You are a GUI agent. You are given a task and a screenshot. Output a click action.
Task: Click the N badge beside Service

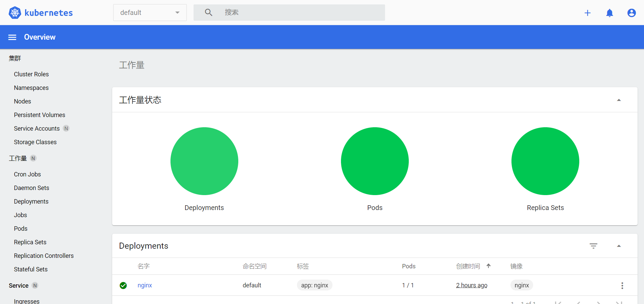(35, 285)
